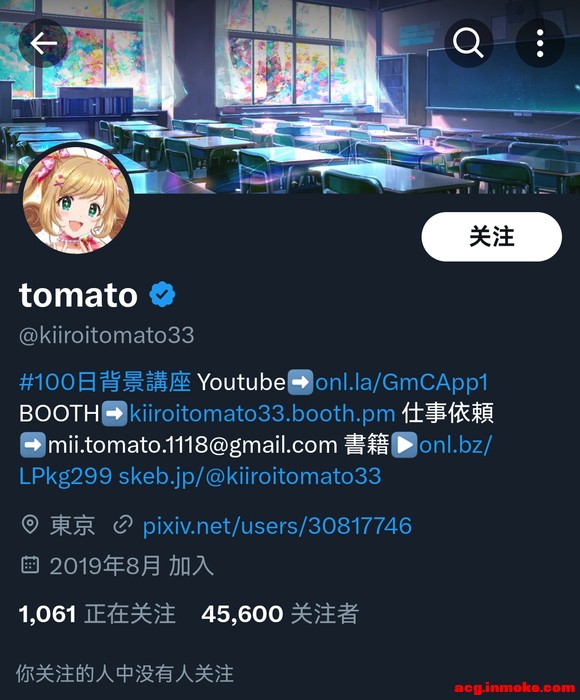
Task: Click the blue verified badge next to tomato
Action: [x=162, y=294]
